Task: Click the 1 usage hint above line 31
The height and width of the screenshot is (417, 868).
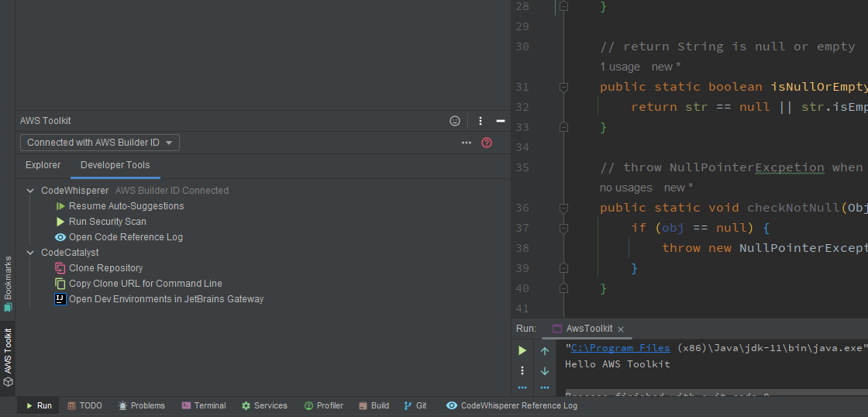Action: 620,67
